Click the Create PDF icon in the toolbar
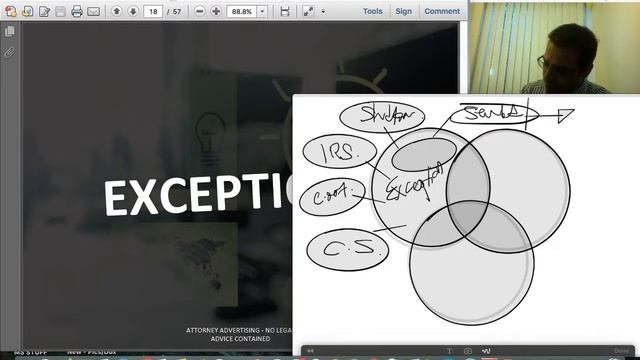Screen dimensions: 640x360 [x=11, y=11]
